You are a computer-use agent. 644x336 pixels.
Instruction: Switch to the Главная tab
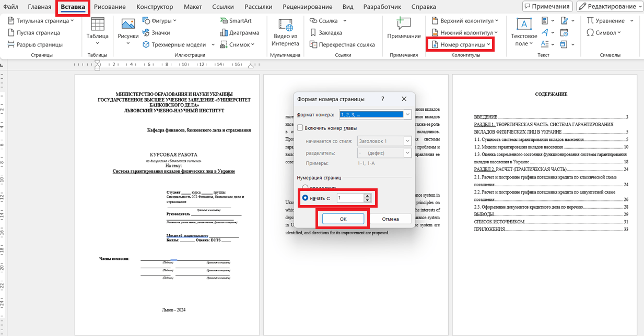(40, 7)
